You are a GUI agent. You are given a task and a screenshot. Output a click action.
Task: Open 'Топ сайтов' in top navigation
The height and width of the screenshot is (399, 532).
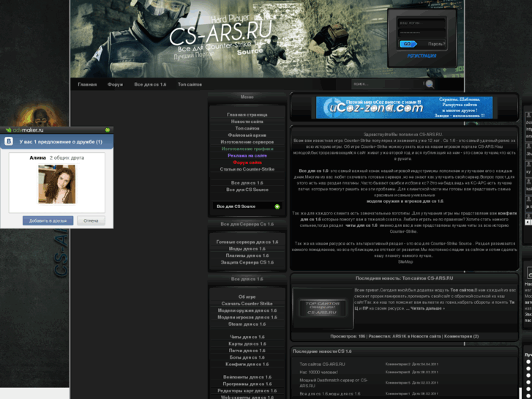point(190,84)
